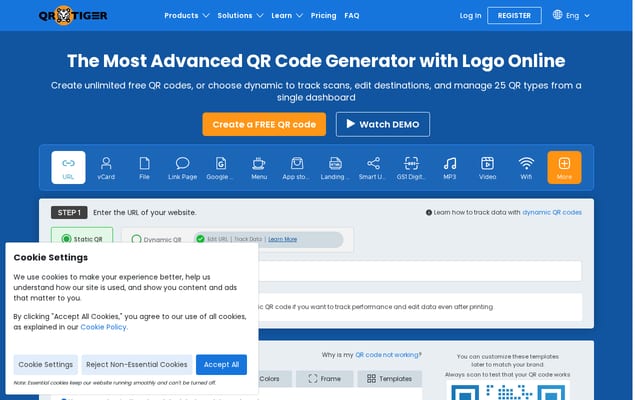Select the vCard QR type

tap(106, 167)
